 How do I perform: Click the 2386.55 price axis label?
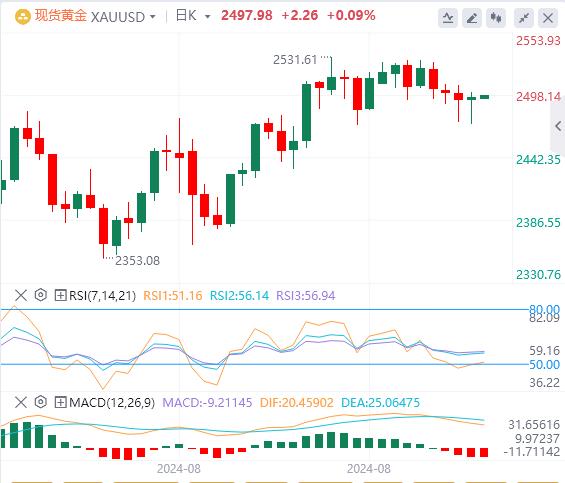point(538,223)
